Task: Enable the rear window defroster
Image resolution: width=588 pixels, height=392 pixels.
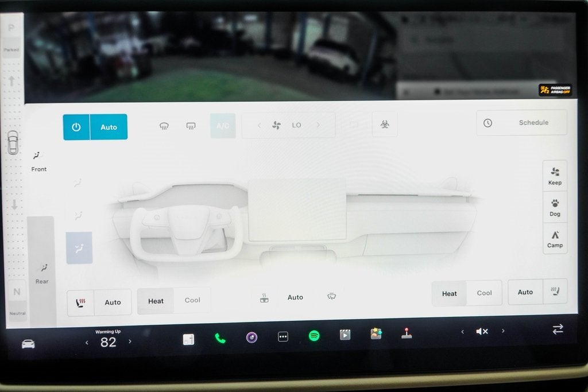Action: point(191,125)
